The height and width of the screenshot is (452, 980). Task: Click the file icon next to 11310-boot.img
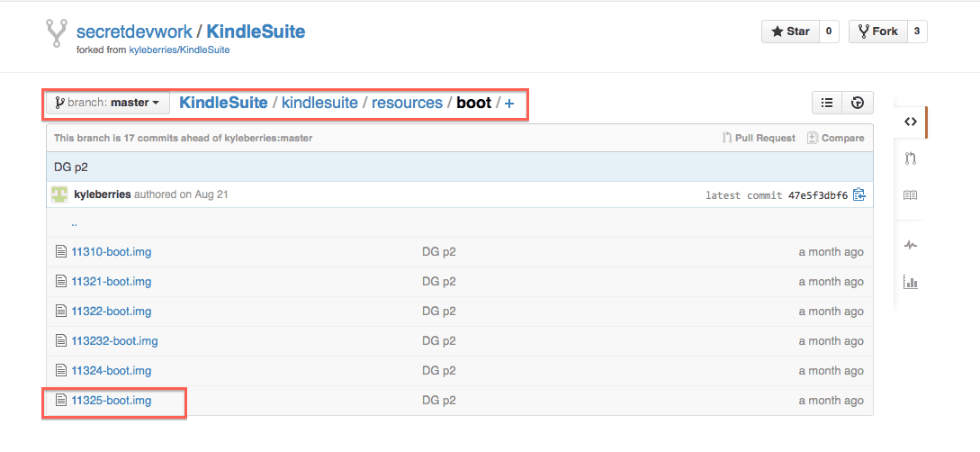60,252
